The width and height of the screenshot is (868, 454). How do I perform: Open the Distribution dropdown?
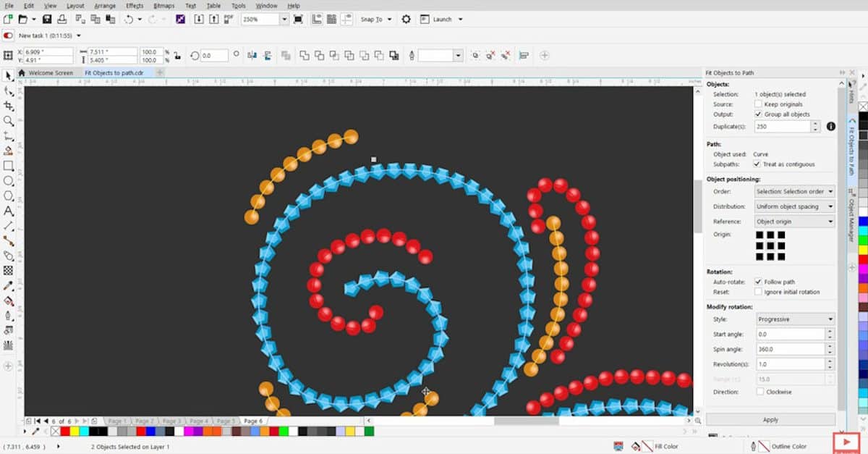pos(794,206)
